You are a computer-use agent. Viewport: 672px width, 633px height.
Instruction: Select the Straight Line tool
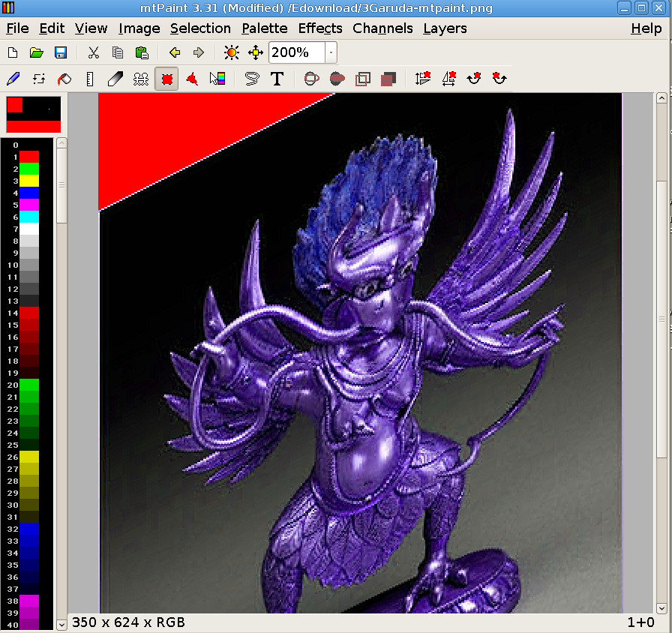click(x=89, y=79)
